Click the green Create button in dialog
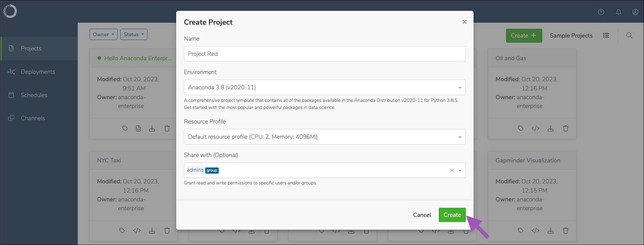 (452, 215)
